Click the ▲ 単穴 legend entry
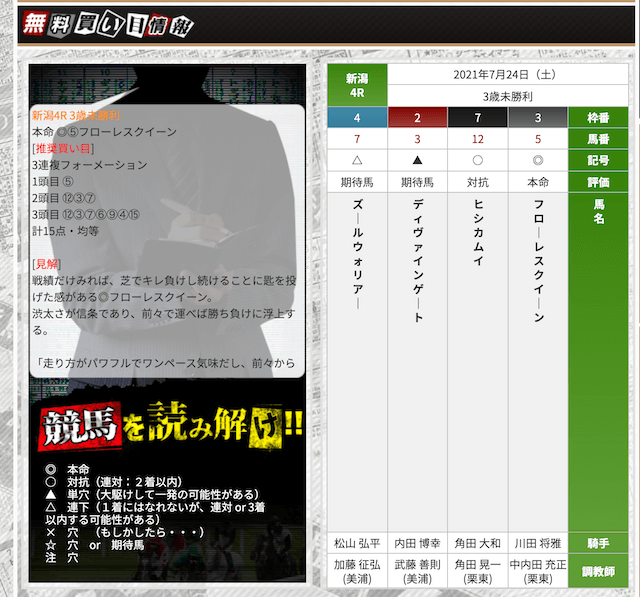The height and width of the screenshot is (597, 640). click(152, 495)
